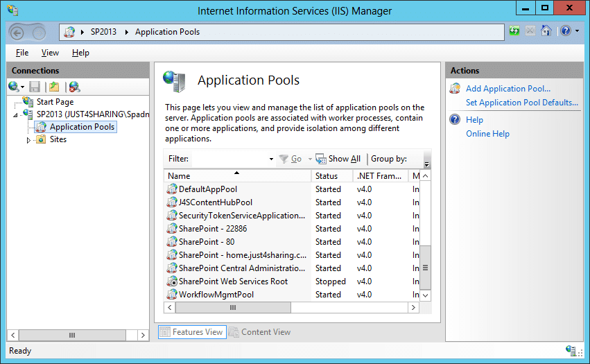
Task: Click Create New Connection globe icon
Action: point(14,87)
